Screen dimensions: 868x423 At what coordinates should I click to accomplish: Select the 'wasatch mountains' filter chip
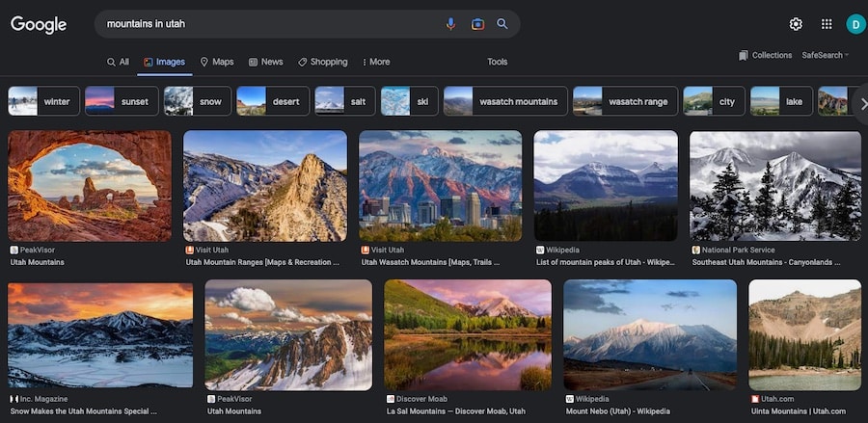click(505, 101)
